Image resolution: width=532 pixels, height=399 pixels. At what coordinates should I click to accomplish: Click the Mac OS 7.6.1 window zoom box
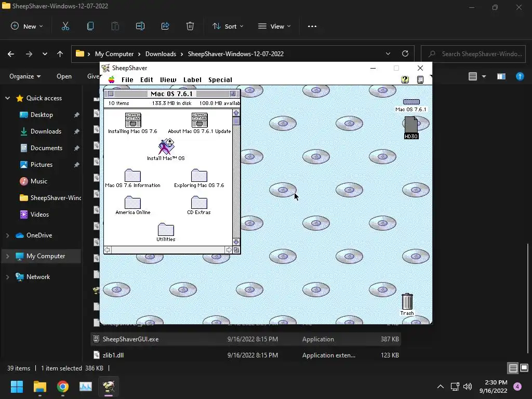point(233,94)
